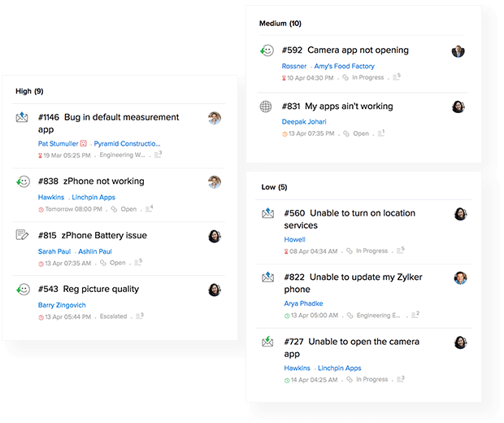
Task: Open ticket "Bug in default measurement app"
Action: 108,123
